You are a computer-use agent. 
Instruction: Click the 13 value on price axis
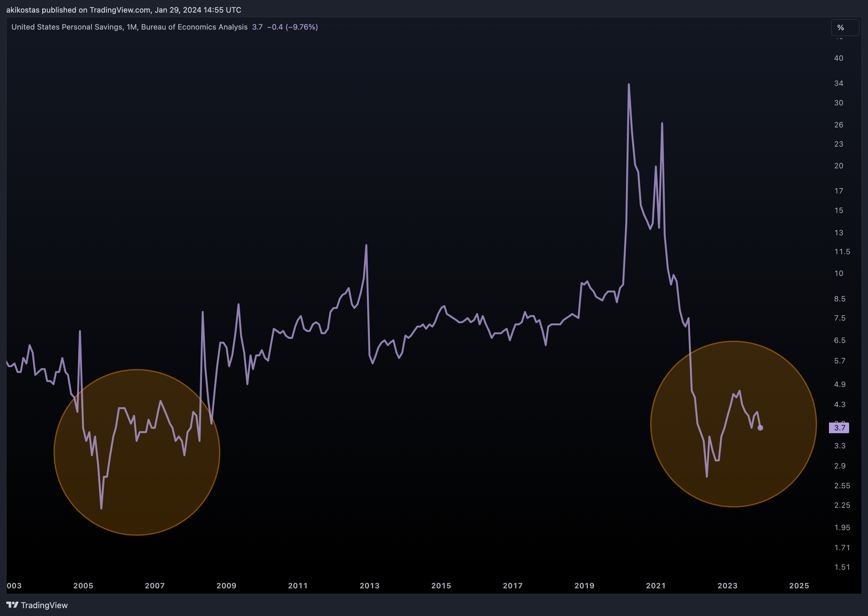tap(839, 232)
